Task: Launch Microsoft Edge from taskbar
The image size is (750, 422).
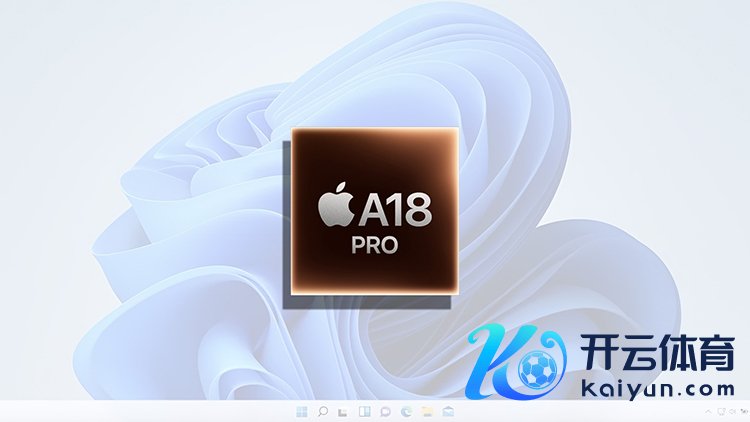Action: (405, 411)
